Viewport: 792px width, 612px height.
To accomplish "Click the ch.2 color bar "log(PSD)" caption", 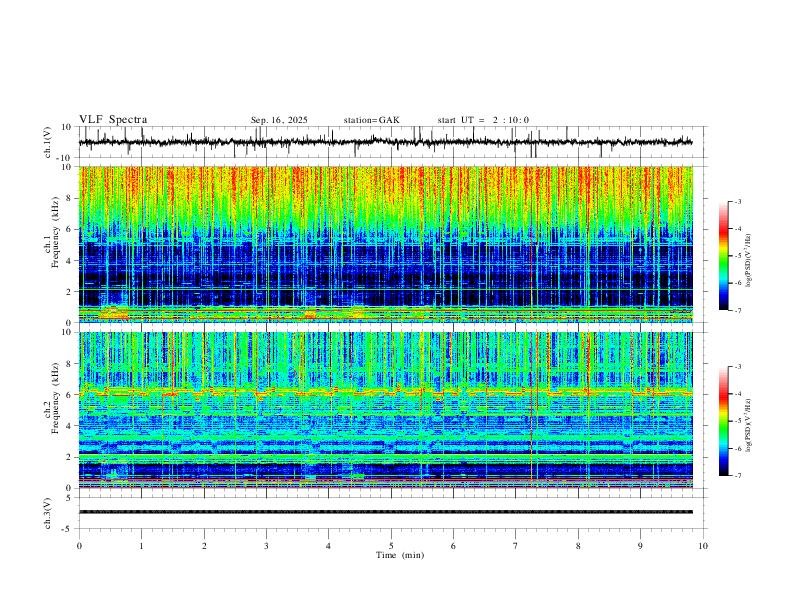I will click(x=749, y=425).
